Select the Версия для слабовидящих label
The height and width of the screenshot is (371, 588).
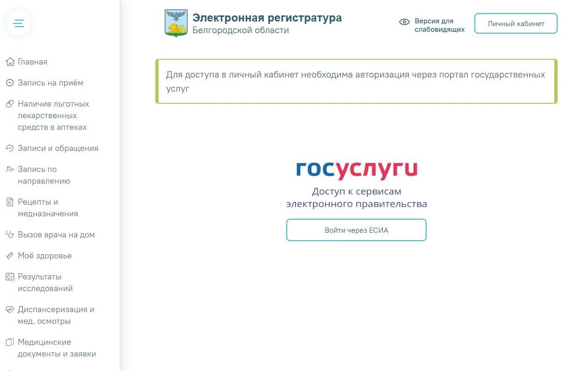[x=439, y=25]
